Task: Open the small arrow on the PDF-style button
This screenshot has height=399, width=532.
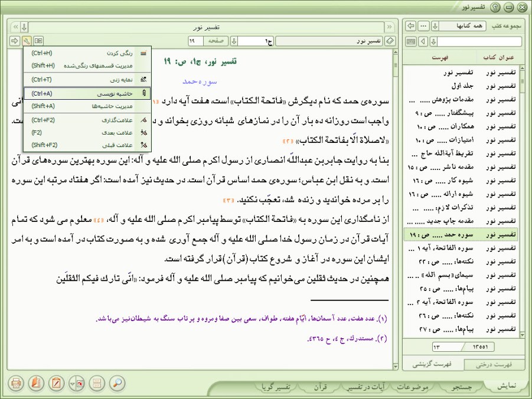Action: tap(72, 384)
